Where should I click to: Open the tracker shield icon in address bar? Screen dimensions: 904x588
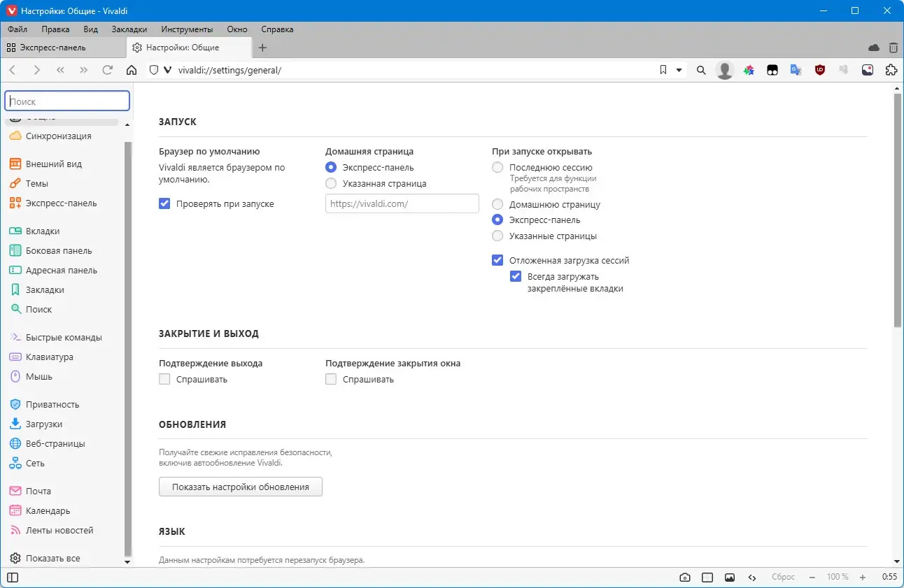155,70
